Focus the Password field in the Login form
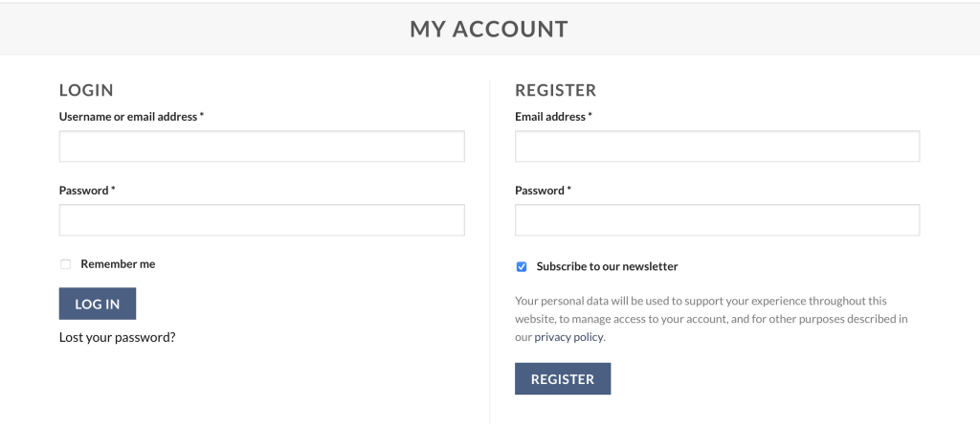Viewport: 980px width, 430px height. coord(261,220)
